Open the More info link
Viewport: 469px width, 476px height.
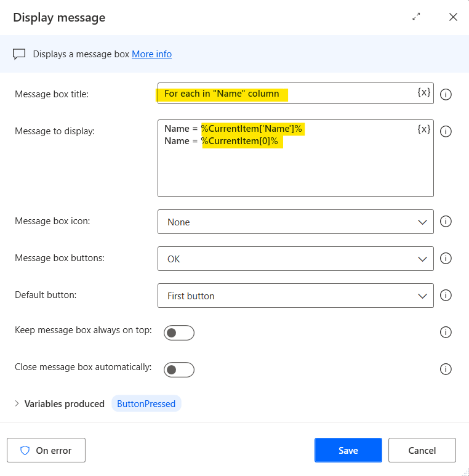151,54
